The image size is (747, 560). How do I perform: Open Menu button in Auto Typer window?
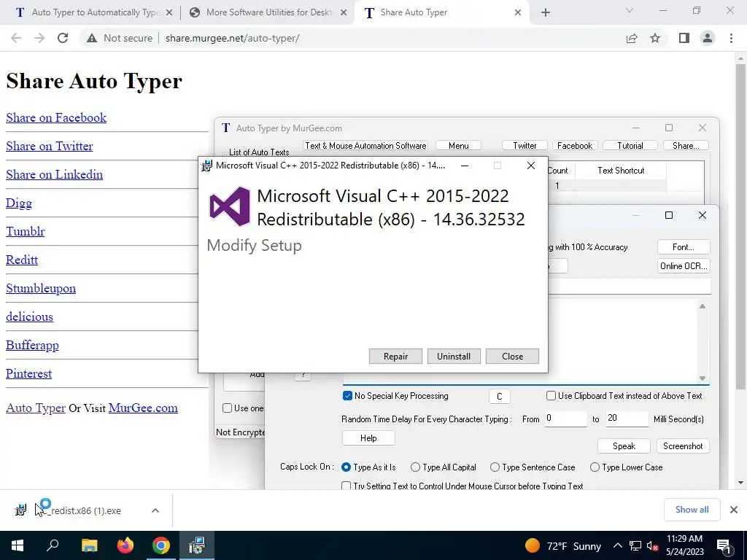point(458,146)
